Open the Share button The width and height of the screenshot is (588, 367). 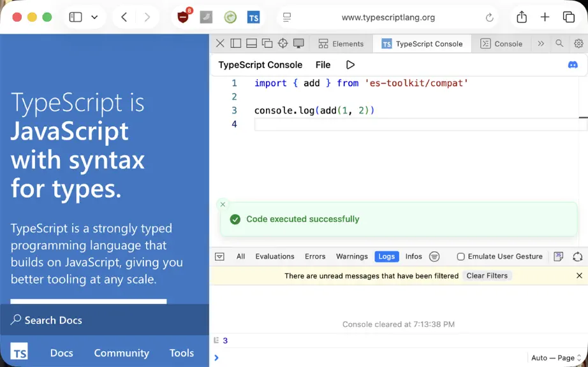(x=522, y=17)
